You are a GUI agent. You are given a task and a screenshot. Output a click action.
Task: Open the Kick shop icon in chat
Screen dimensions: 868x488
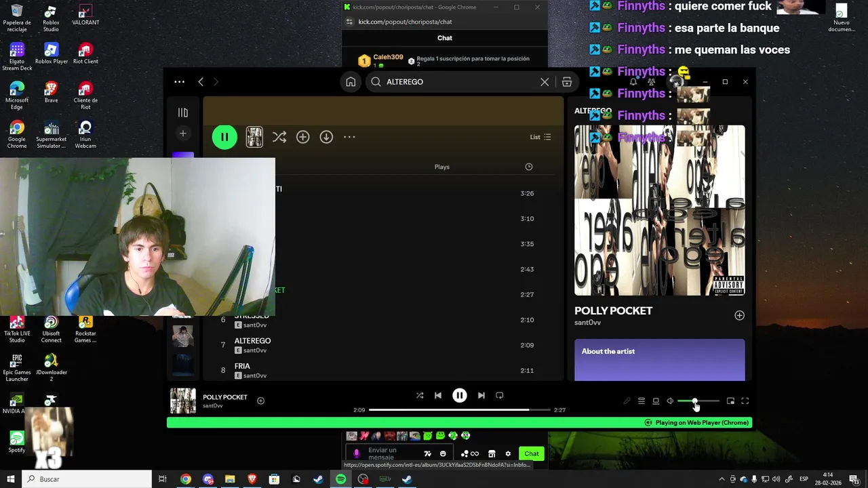(492, 454)
